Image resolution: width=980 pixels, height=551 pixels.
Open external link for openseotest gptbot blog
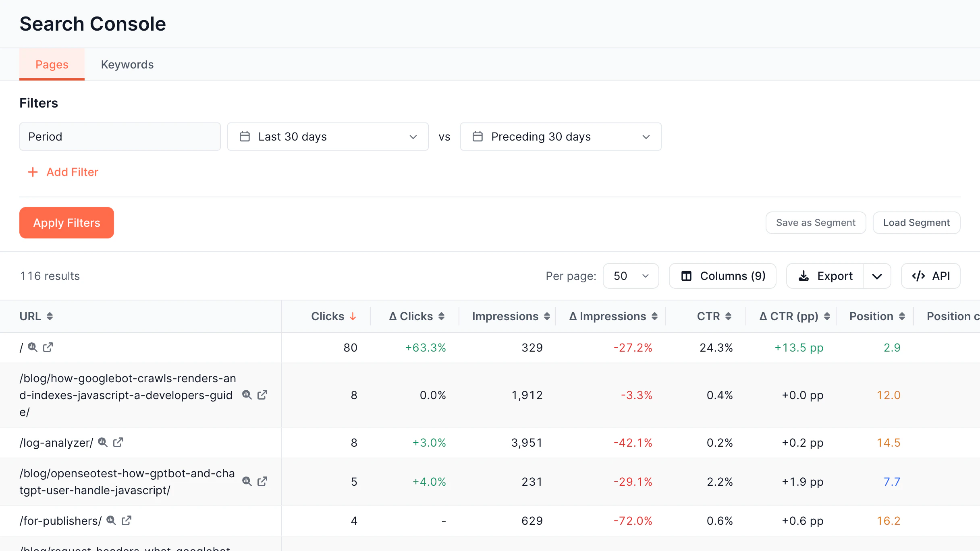pyautogui.click(x=262, y=481)
